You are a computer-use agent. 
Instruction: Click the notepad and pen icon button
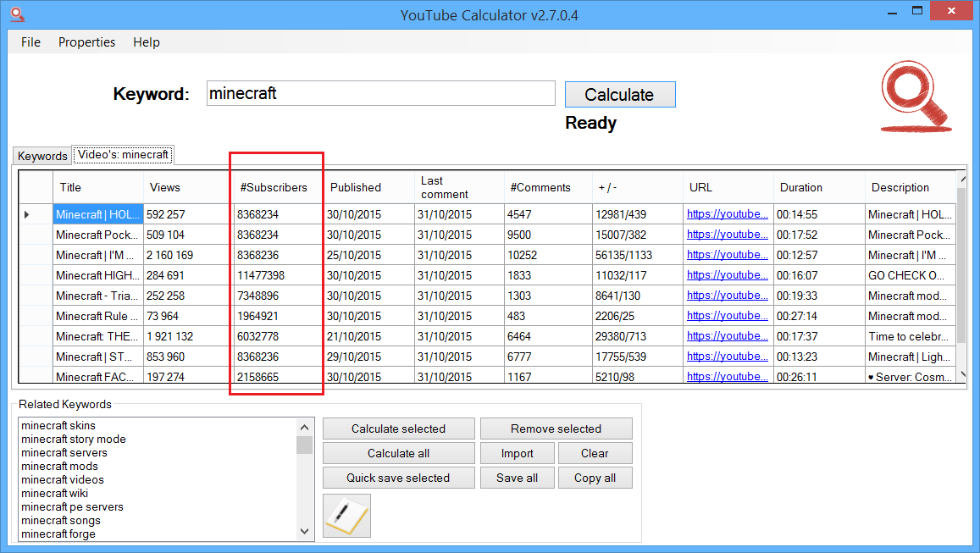point(347,516)
